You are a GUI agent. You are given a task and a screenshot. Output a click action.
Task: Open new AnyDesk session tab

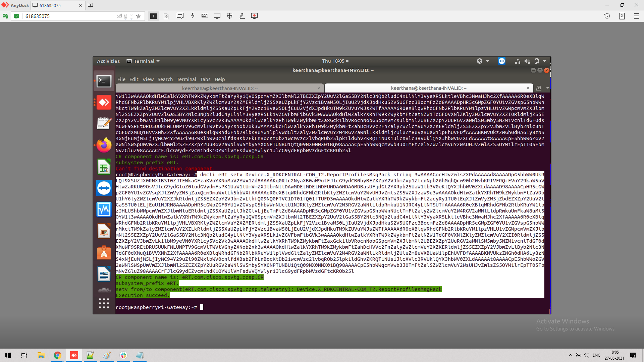[90, 5]
